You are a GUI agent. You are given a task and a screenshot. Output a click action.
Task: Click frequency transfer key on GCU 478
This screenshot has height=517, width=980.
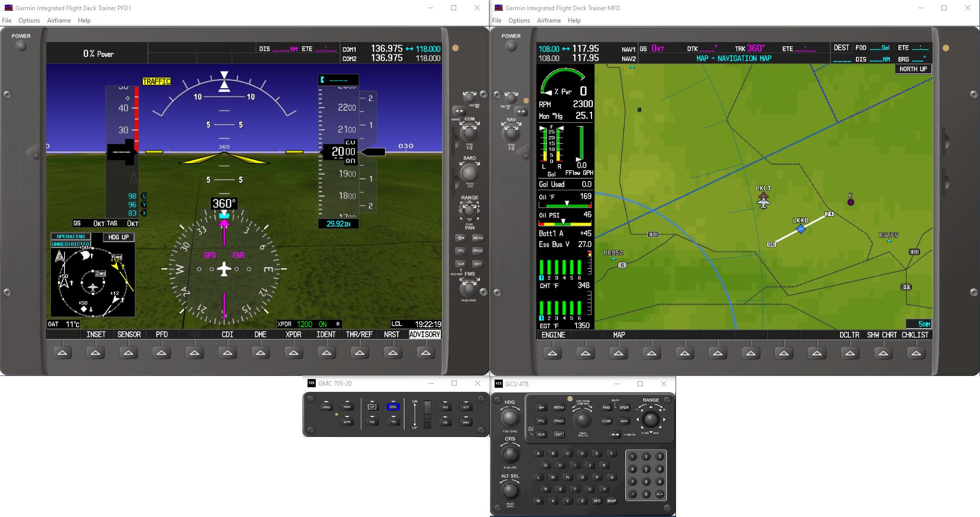point(615,434)
